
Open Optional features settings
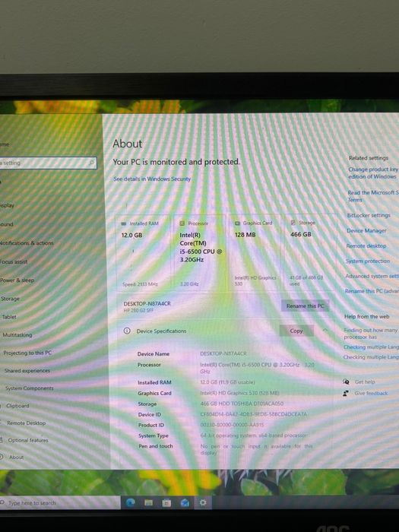pyautogui.click(x=28, y=440)
